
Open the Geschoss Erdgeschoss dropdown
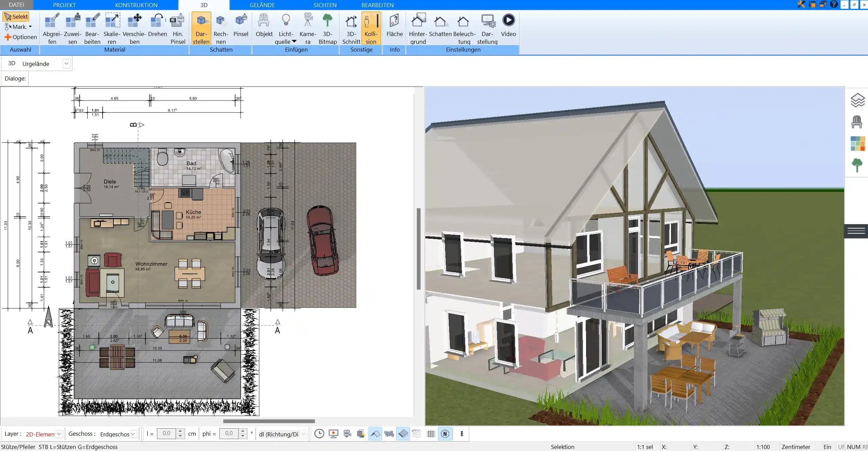click(x=133, y=434)
